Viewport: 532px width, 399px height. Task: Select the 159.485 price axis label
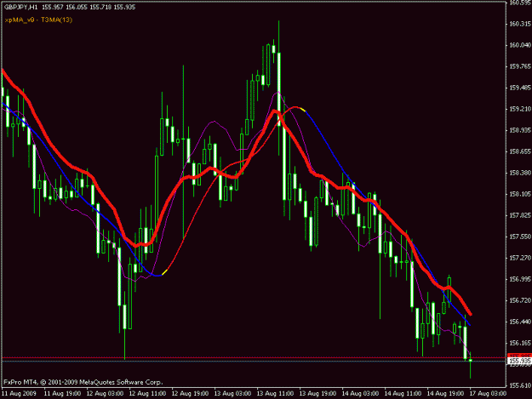(x=519, y=88)
